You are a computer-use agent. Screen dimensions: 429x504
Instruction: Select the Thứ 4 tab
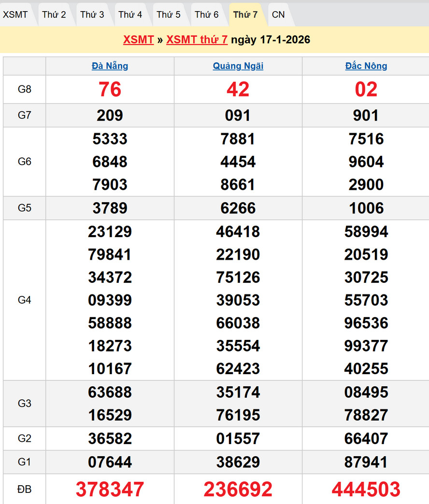(x=130, y=14)
